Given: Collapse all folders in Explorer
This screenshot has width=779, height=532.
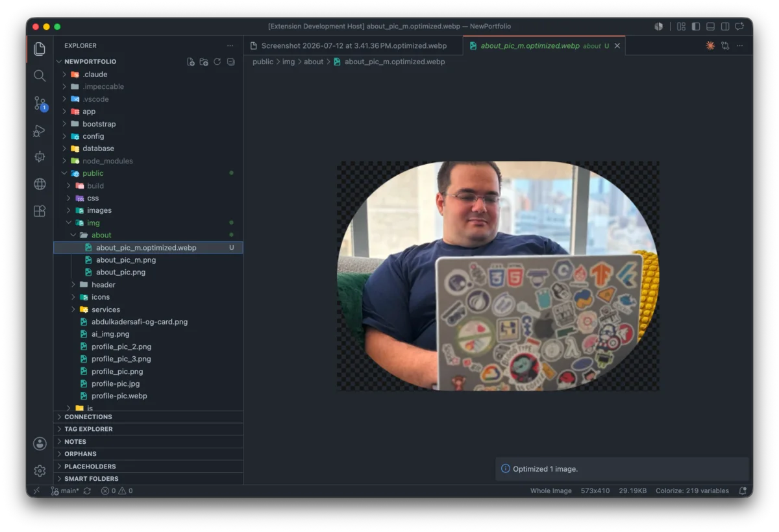Looking at the screenshot, I should (230, 62).
